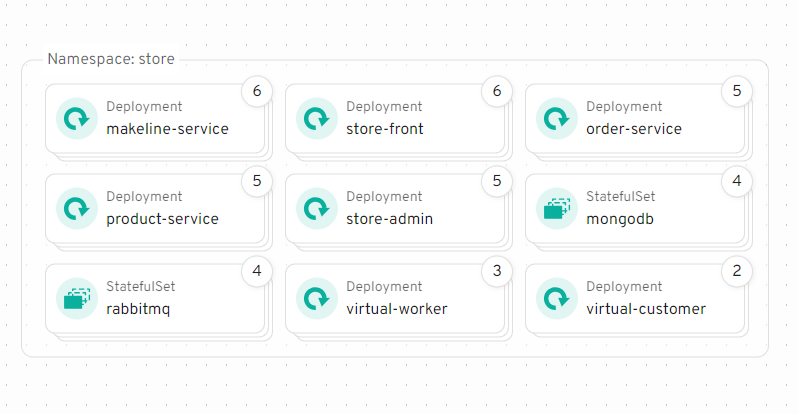Click the virtual-customer deployment icon
This screenshot has height=414, width=798.
point(557,298)
